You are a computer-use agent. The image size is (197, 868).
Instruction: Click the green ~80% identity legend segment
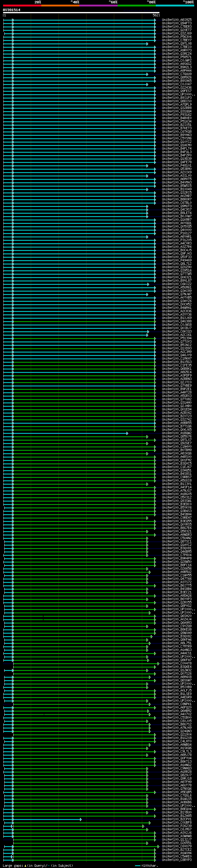137,6
